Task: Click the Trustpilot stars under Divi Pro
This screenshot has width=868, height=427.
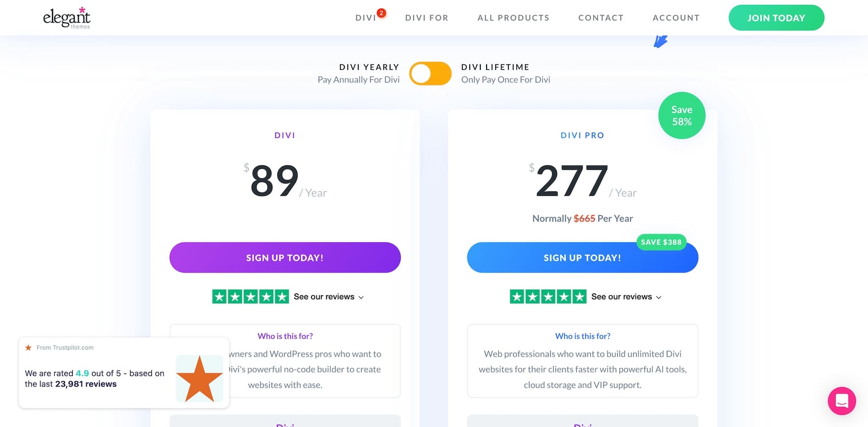Action: pos(547,296)
